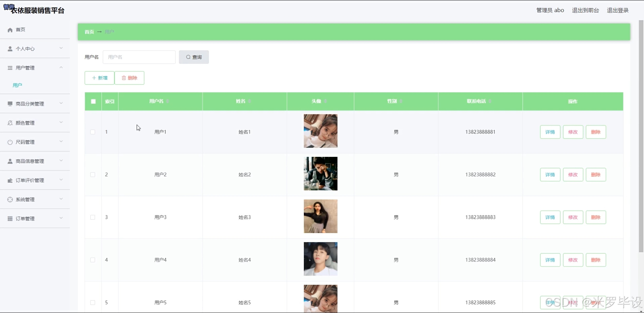The image size is (644, 313).
Task: Click the icon beside 颜色管理
Action: coord(10,123)
